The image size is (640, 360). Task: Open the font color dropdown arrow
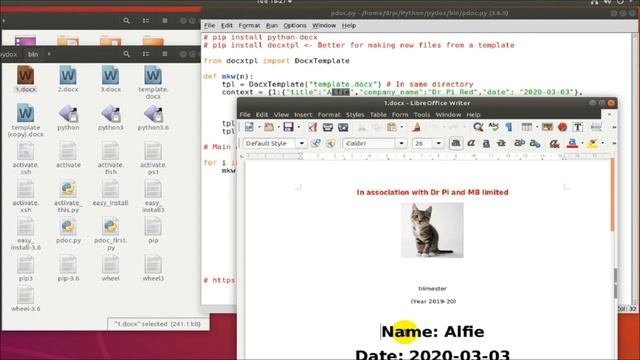pos(582,143)
